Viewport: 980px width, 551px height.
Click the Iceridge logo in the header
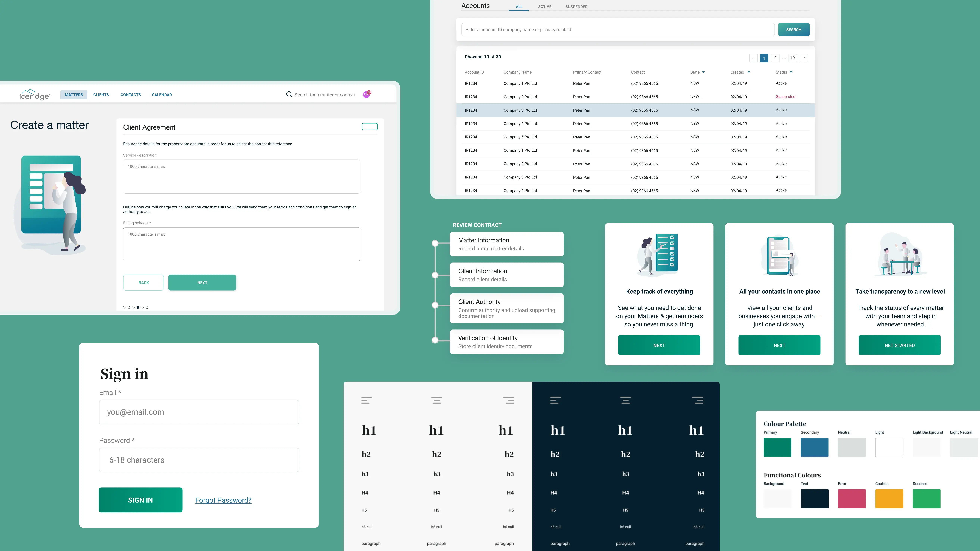point(35,94)
